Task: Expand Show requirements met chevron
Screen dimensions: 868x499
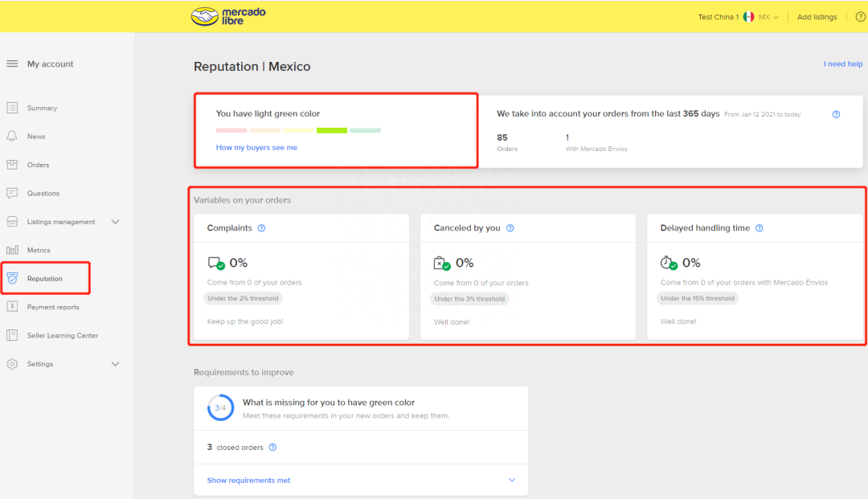Action: point(512,481)
